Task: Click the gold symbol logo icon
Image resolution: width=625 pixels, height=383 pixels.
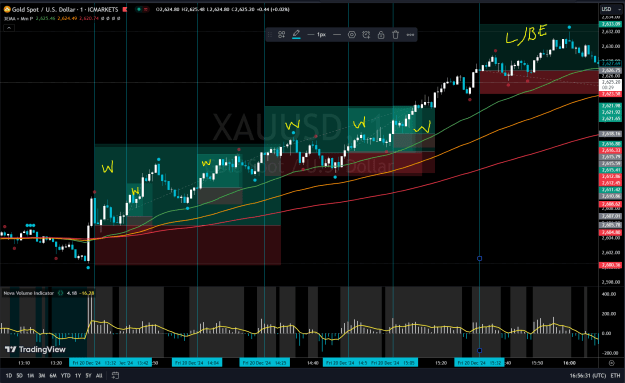Action: [7, 9]
